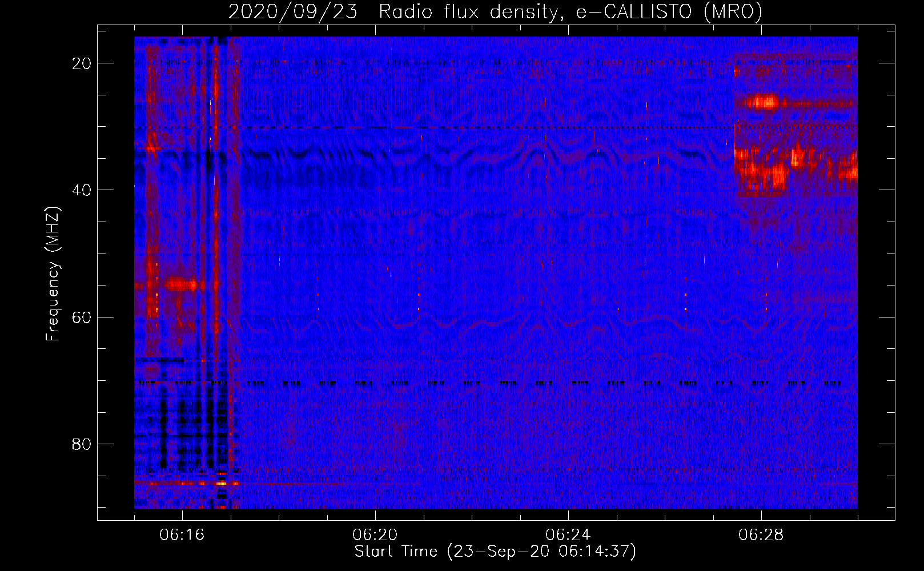Click the 'Frequency (MHZ)' axis label

point(53,274)
